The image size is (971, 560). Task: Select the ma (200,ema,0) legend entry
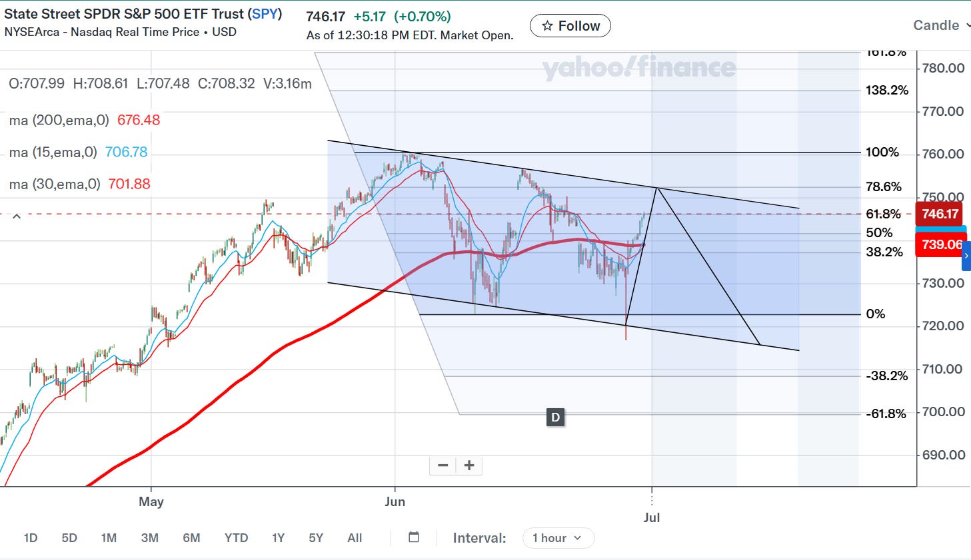point(85,121)
